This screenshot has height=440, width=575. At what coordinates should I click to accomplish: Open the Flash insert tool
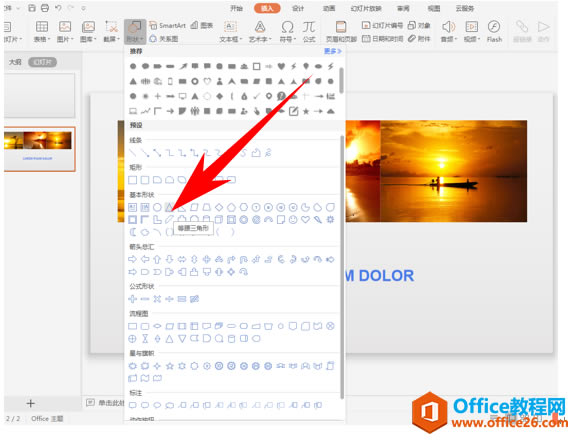(x=494, y=32)
